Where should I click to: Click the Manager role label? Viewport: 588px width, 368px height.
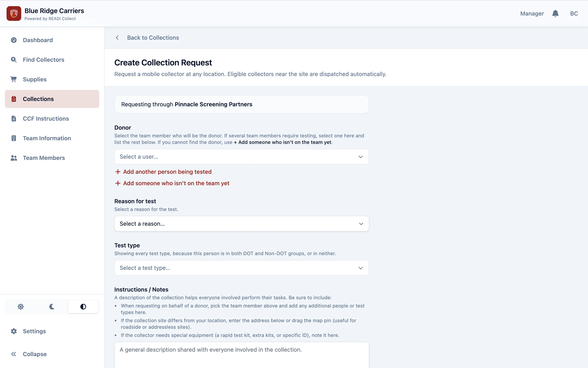pos(532,14)
